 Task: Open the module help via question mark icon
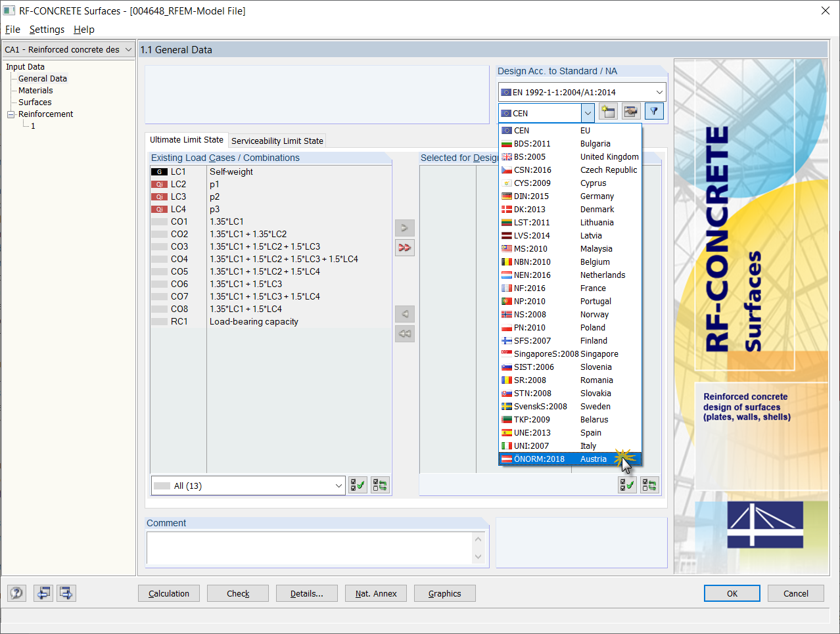coord(16,593)
